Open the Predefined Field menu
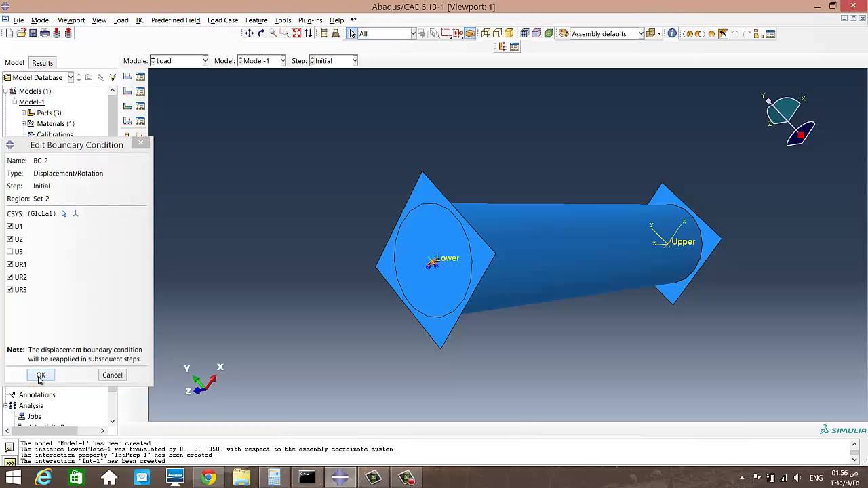Screen dimensions: 868x488 point(176,20)
